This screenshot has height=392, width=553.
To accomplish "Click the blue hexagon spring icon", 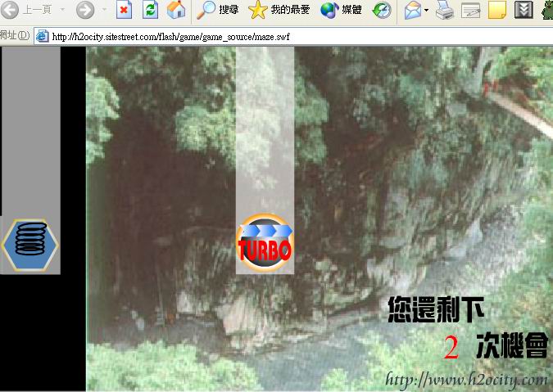I will click(30, 245).
